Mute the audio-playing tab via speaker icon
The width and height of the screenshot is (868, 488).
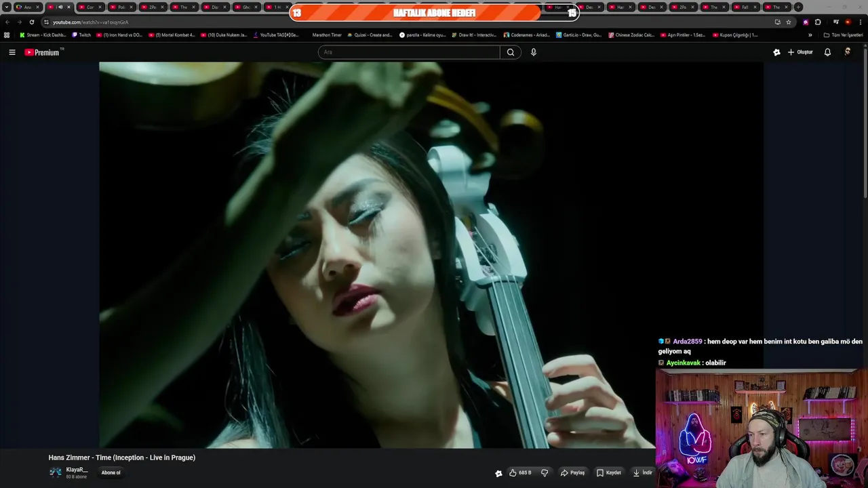[60, 7]
